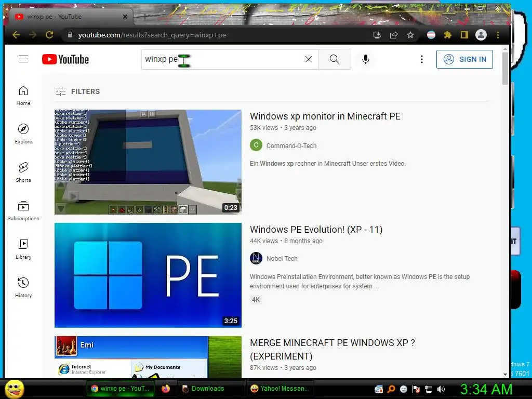Open YouTube settings three-dot menu

pyautogui.click(x=422, y=59)
